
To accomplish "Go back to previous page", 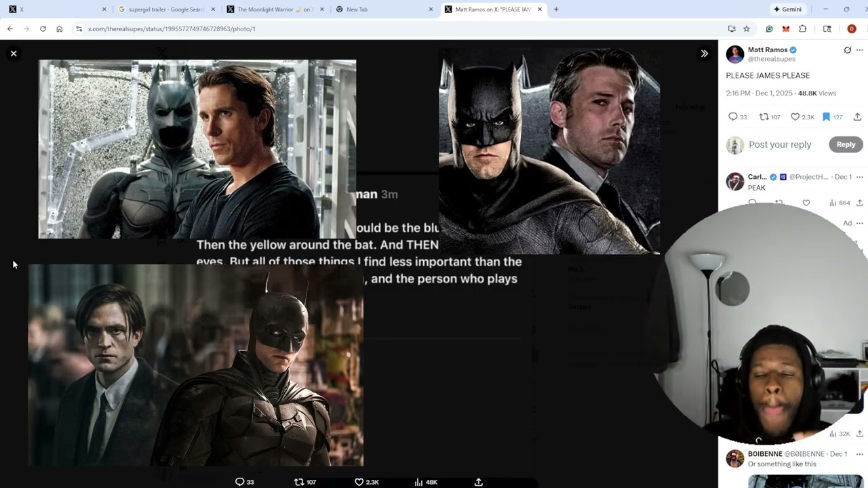I will click(x=10, y=29).
